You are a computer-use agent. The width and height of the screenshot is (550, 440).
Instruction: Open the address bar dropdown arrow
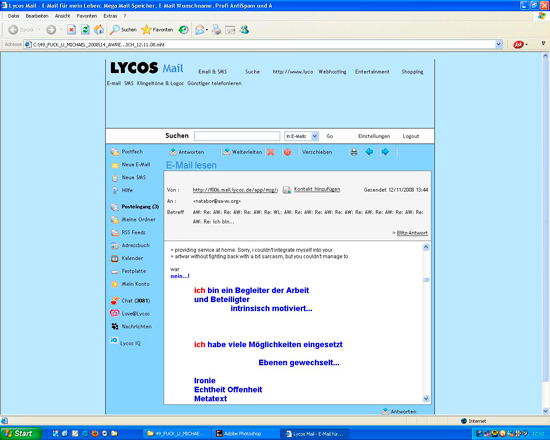coord(498,45)
